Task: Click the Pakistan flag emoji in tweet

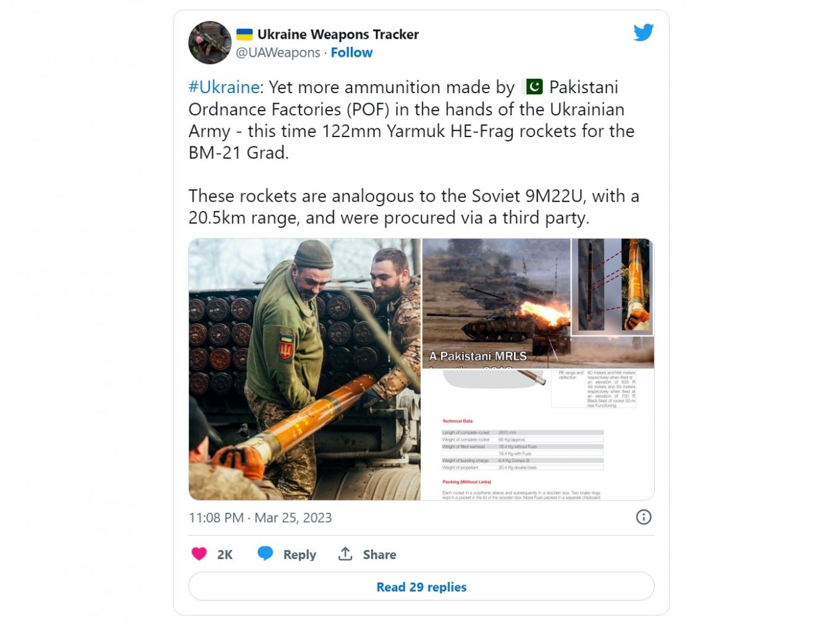Action: pyautogui.click(x=534, y=87)
